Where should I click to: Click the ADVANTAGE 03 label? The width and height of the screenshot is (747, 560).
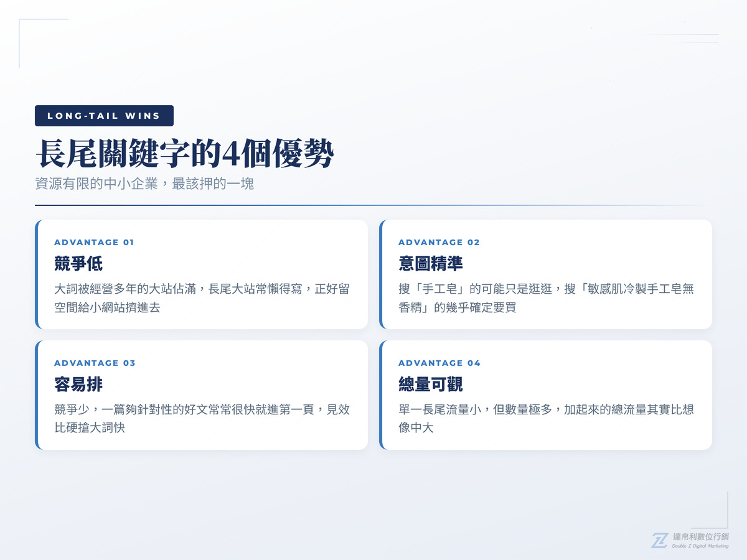pos(95,363)
